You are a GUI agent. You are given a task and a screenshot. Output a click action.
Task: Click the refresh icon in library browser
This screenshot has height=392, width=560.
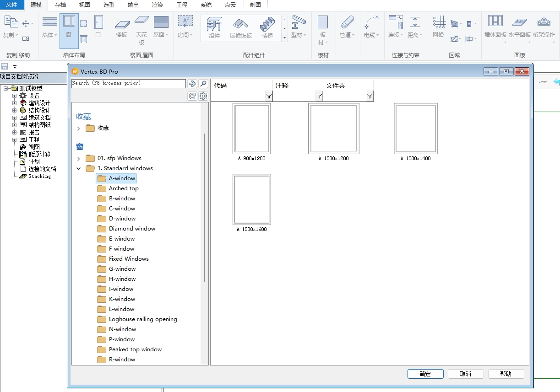[192, 96]
